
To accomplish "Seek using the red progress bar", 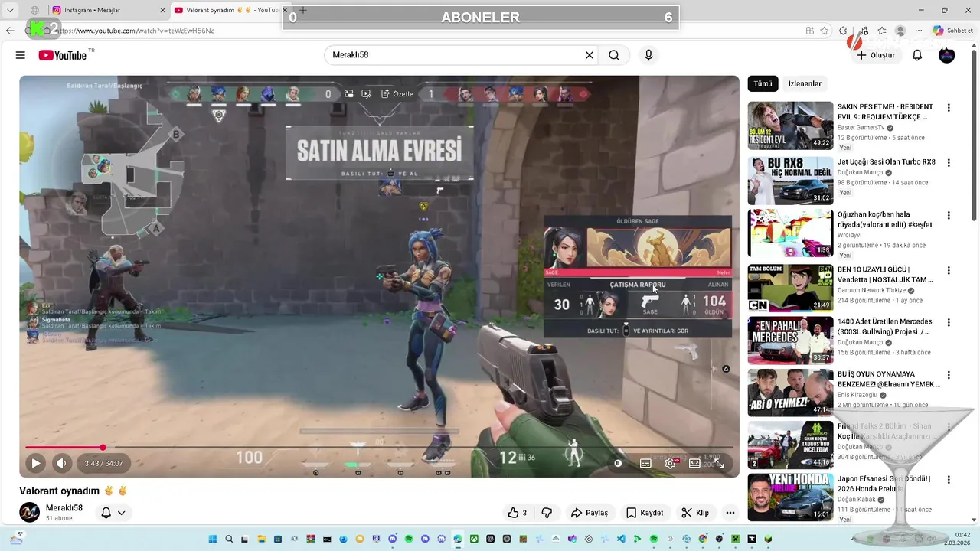I will point(379,448).
